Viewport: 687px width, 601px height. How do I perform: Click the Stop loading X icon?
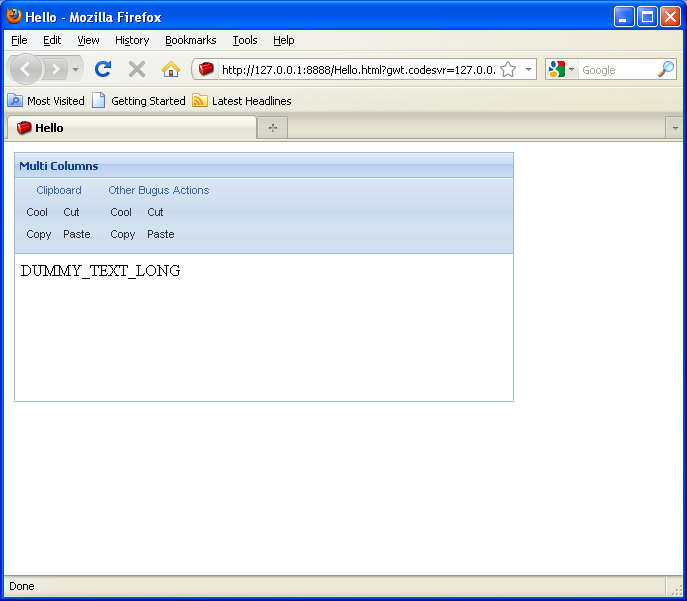[137, 69]
